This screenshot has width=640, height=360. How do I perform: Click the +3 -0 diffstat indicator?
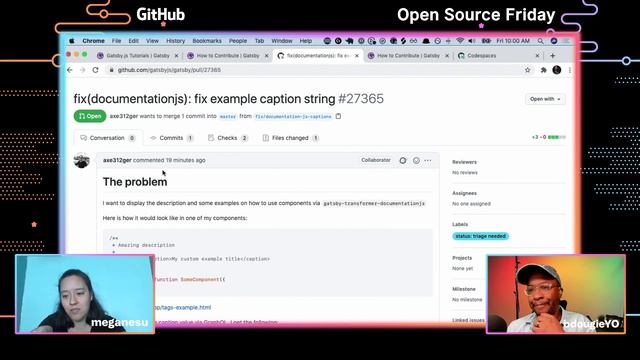click(549, 137)
